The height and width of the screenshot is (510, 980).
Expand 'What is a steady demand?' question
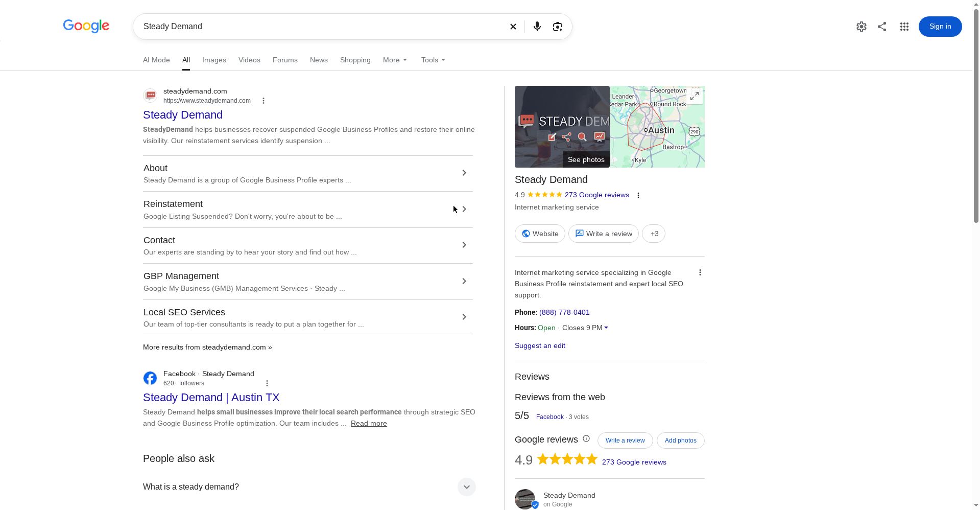click(x=308, y=487)
